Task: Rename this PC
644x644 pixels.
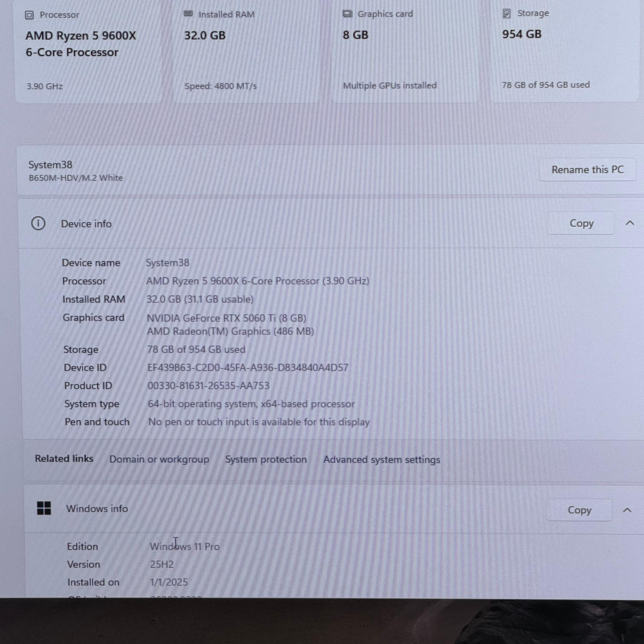Action: click(x=587, y=170)
